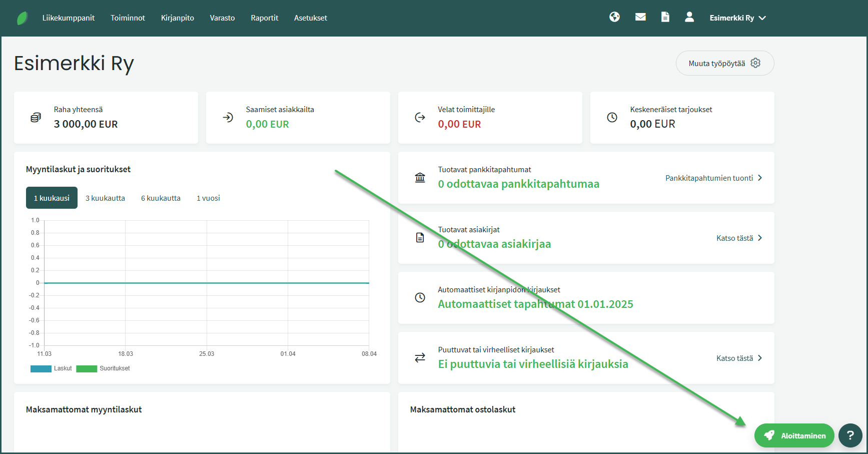Open Pankkitapahtumien tuonti chevron link
868x454 pixels.
pyautogui.click(x=713, y=178)
